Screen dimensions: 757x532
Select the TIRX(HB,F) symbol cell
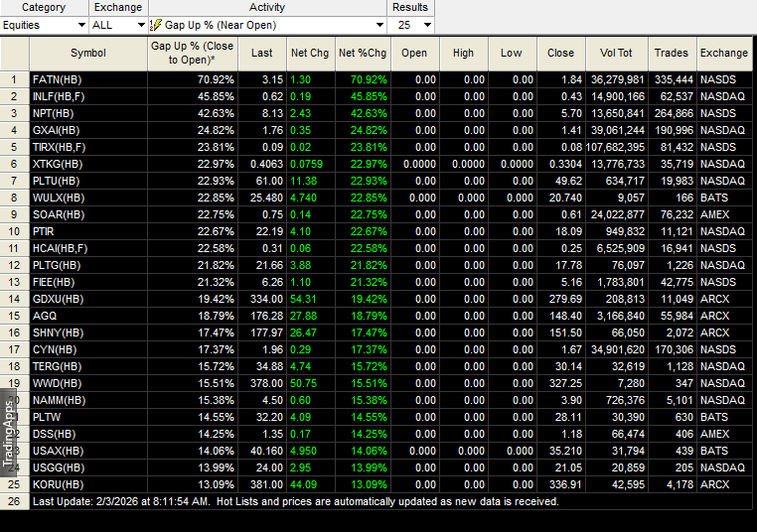pyautogui.click(x=88, y=147)
